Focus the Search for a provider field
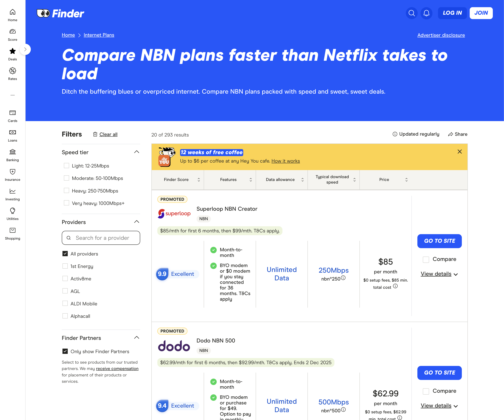 coord(101,238)
